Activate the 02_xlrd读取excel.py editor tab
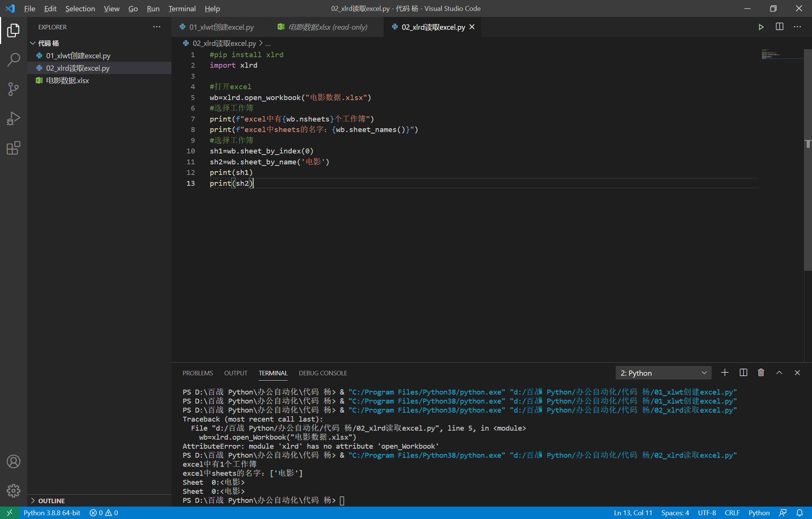 pyautogui.click(x=433, y=27)
